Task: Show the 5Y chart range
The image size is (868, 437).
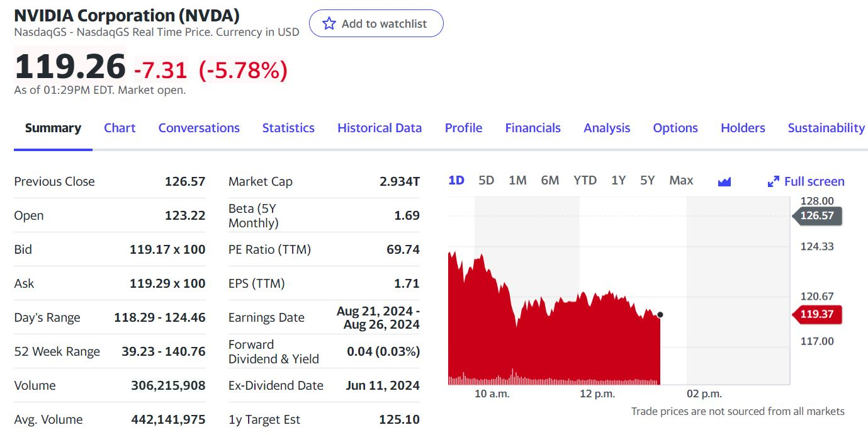Action: click(647, 181)
